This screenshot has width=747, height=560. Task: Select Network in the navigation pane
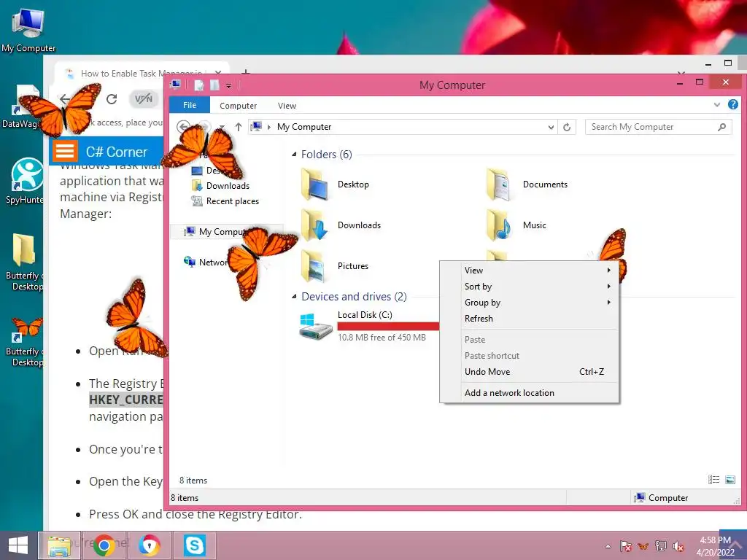pos(213,262)
